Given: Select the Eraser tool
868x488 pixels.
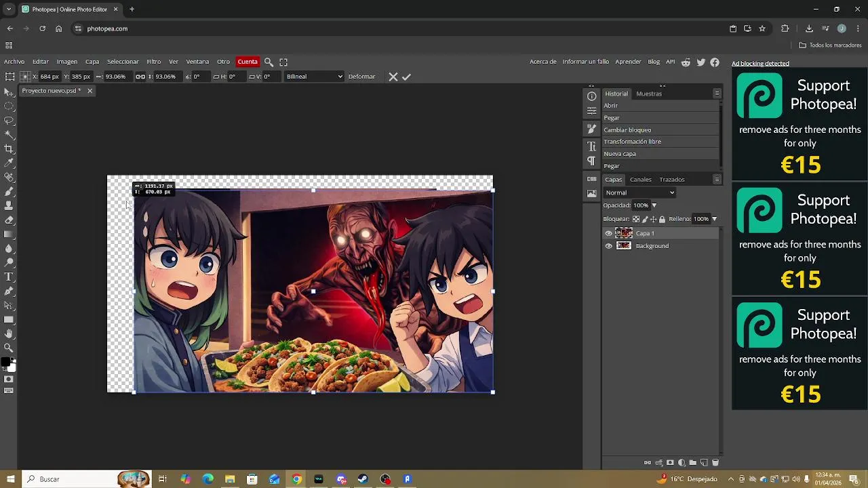Looking at the screenshot, I should pyautogui.click(x=9, y=220).
